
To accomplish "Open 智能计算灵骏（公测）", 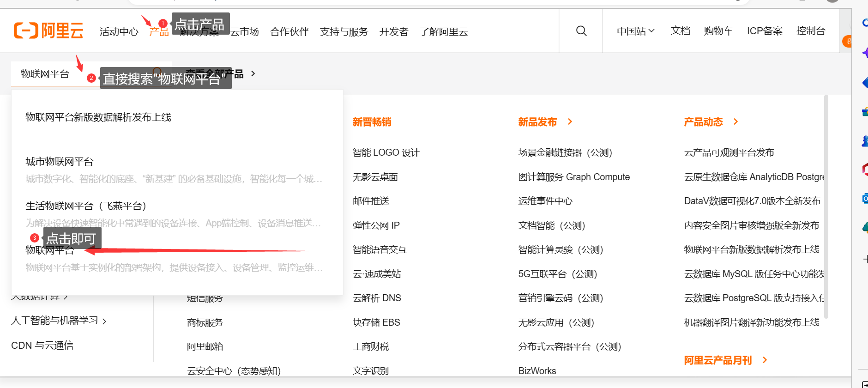I will click(561, 249).
